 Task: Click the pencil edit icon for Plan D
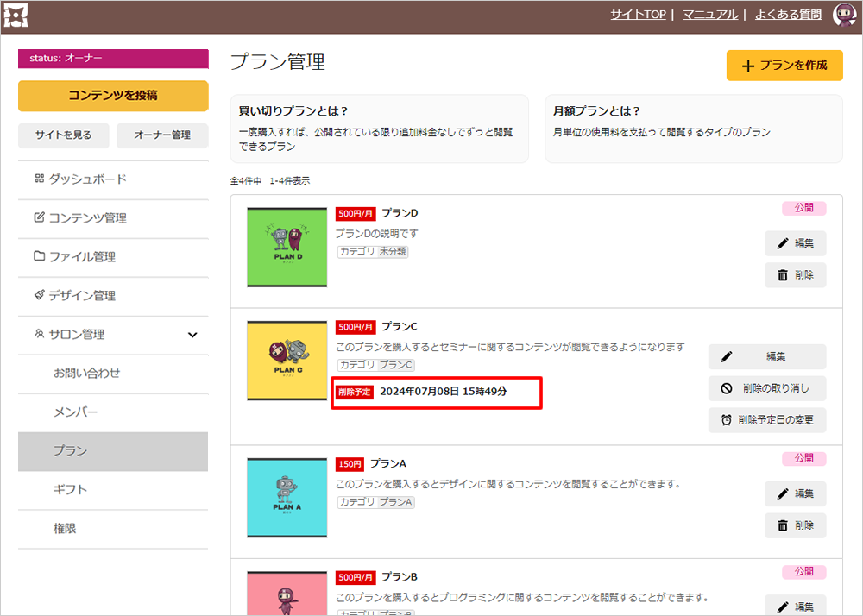tap(783, 243)
